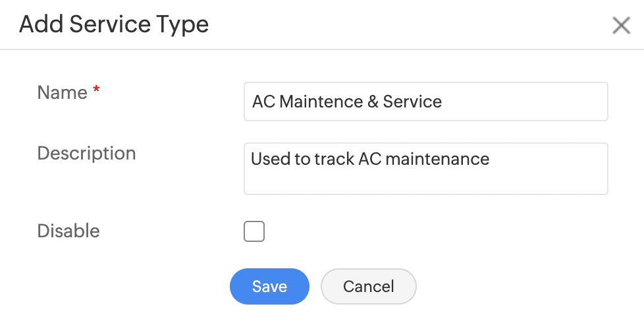Click the "Add Service Type" dialog title
Viewport: 644px width, 323px height.
pos(114,25)
